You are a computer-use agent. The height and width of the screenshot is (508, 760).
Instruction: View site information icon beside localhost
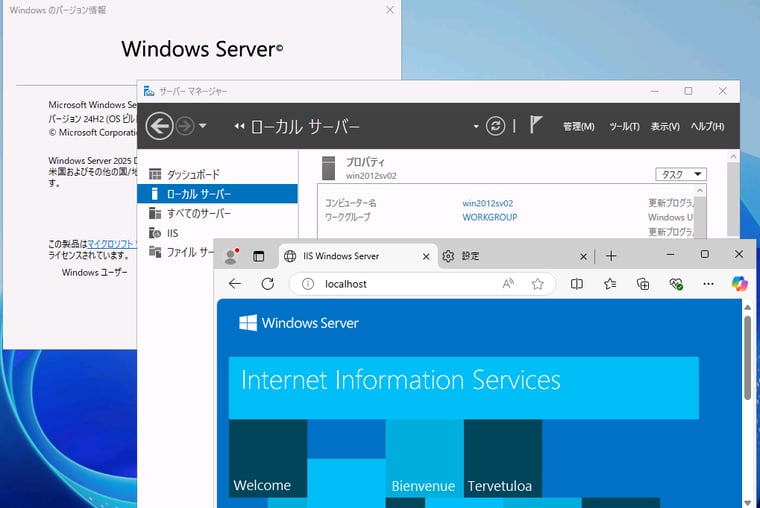tap(308, 284)
